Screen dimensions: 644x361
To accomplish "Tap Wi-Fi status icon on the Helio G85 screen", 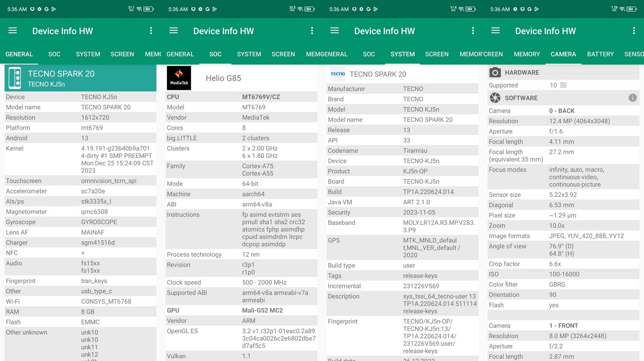I will coord(300,9).
